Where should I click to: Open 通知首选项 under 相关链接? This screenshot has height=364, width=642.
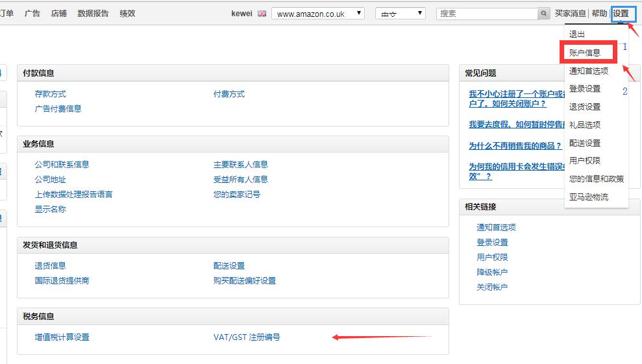[x=496, y=227]
